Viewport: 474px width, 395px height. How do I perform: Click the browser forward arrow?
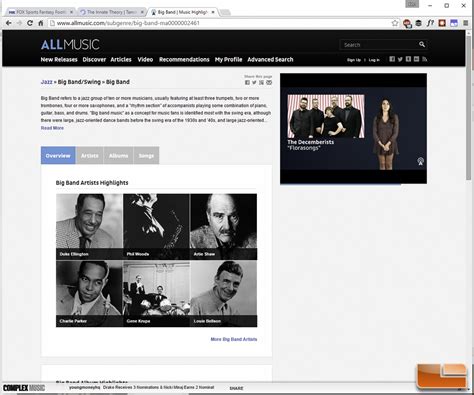[x=19, y=23]
